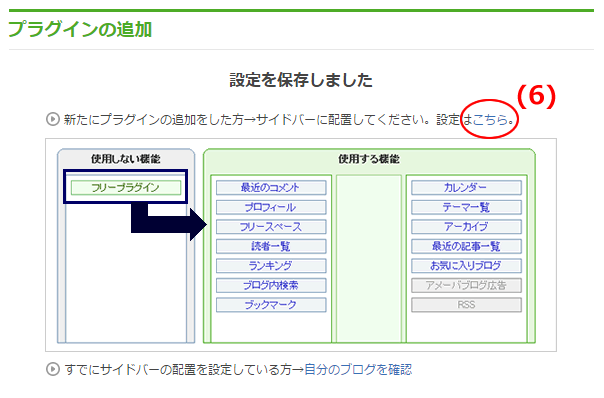Select the ブックマーク module
This screenshot has width=604, height=398.
[x=271, y=305]
